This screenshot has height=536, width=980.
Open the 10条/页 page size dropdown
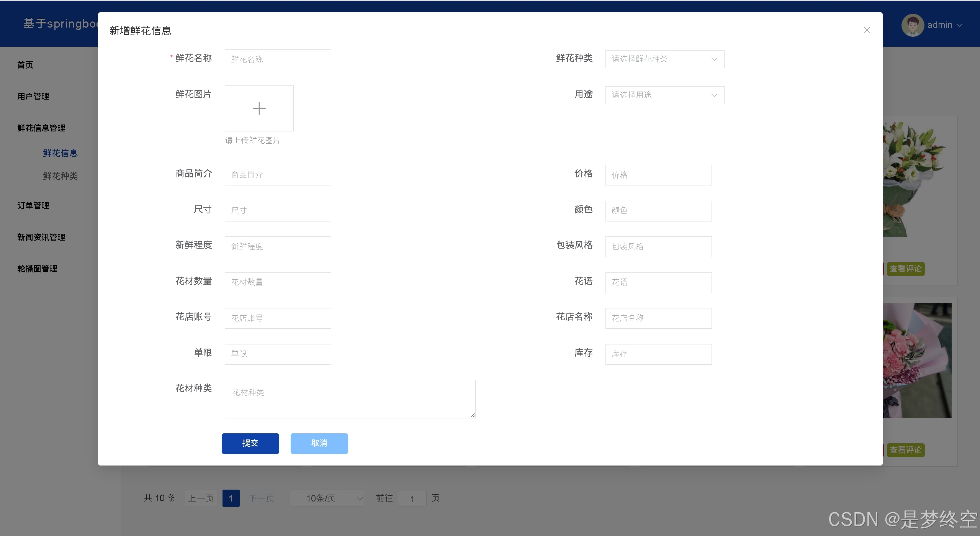[327, 498]
